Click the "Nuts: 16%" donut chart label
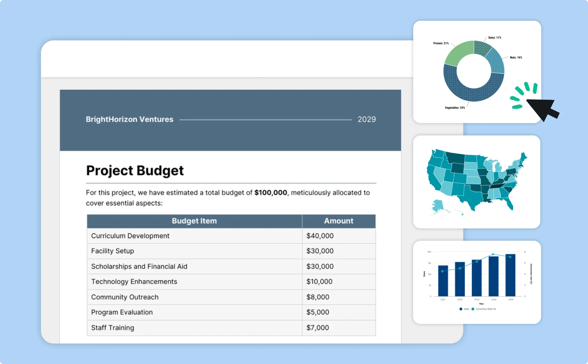This screenshot has height=364, width=588. (516, 58)
